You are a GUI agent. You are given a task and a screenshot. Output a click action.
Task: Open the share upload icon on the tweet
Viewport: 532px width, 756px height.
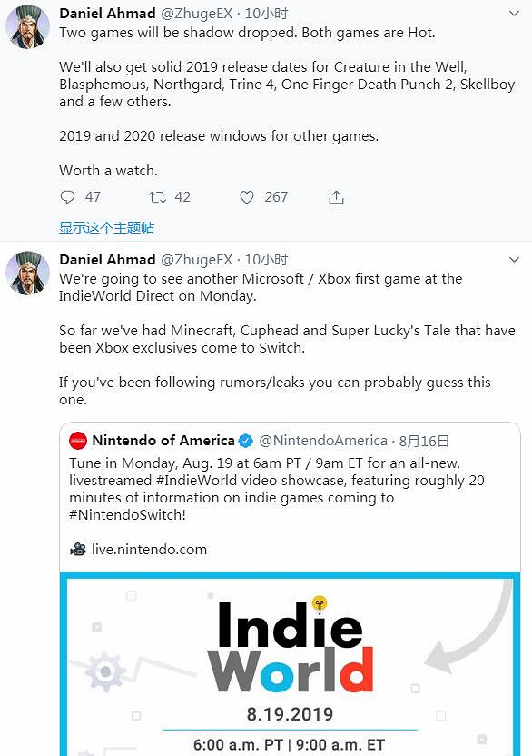tap(336, 196)
